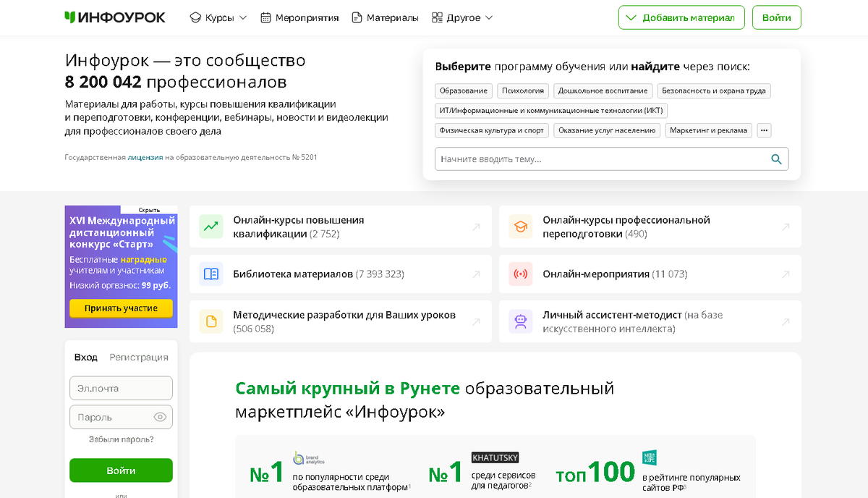Click the purple robot icon for ассистент-методист
Image resolution: width=868 pixels, height=498 pixels.
(x=520, y=321)
